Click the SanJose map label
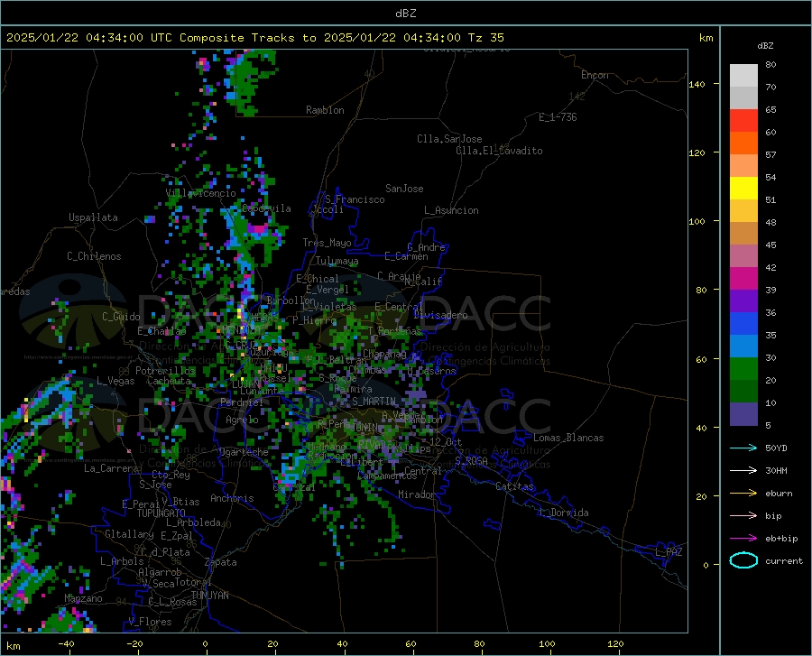 click(404, 189)
